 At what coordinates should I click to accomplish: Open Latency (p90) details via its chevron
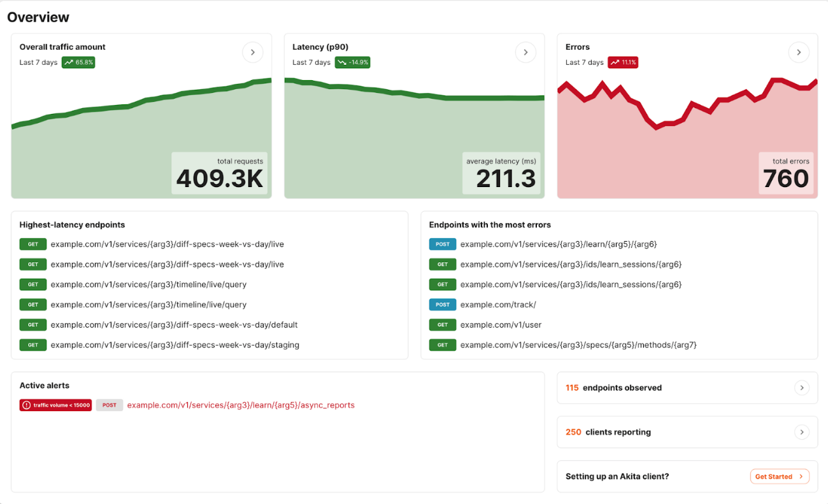click(525, 52)
